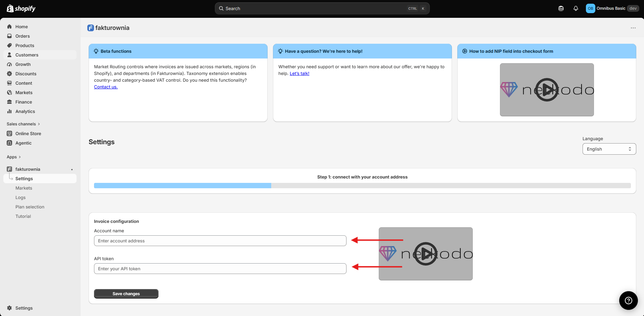Expand the Sales channels section
Image resolution: width=644 pixels, height=316 pixels.
(23, 124)
